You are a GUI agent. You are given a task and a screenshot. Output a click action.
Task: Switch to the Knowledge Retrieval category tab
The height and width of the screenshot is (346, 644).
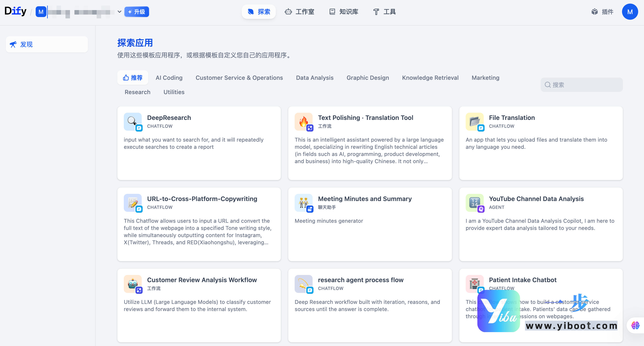pyautogui.click(x=430, y=78)
